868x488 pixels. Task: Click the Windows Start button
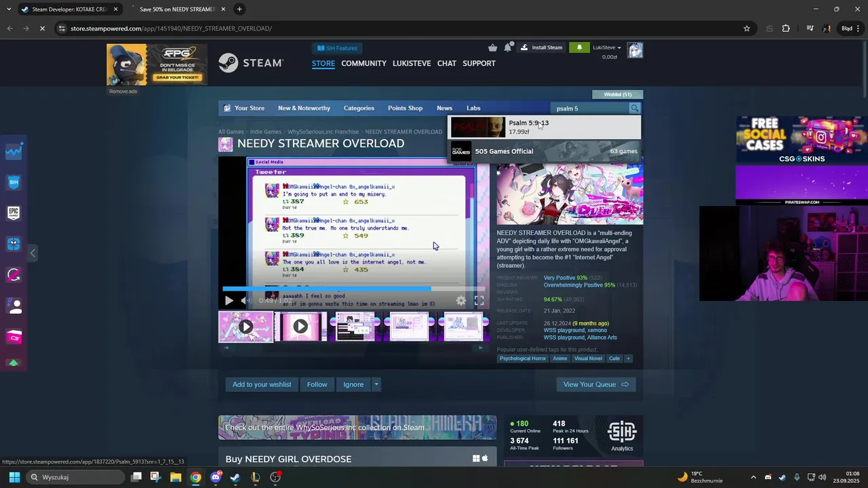click(14, 477)
